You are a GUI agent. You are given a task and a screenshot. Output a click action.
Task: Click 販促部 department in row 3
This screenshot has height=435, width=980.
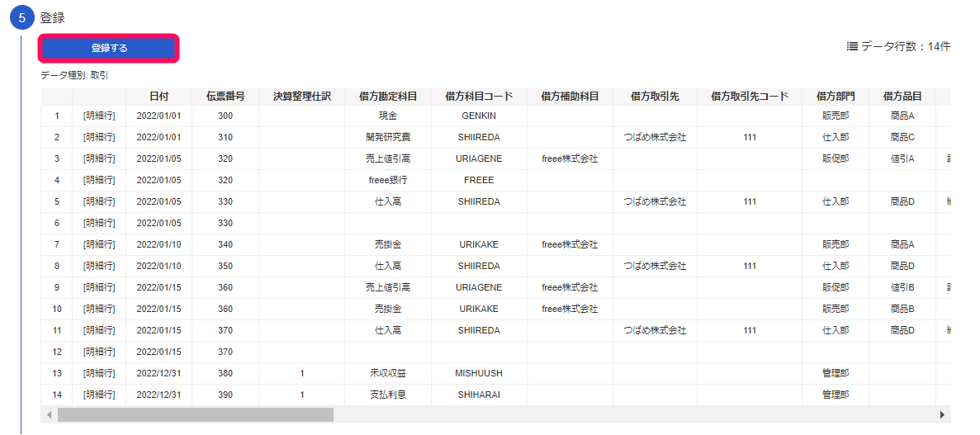click(836, 158)
